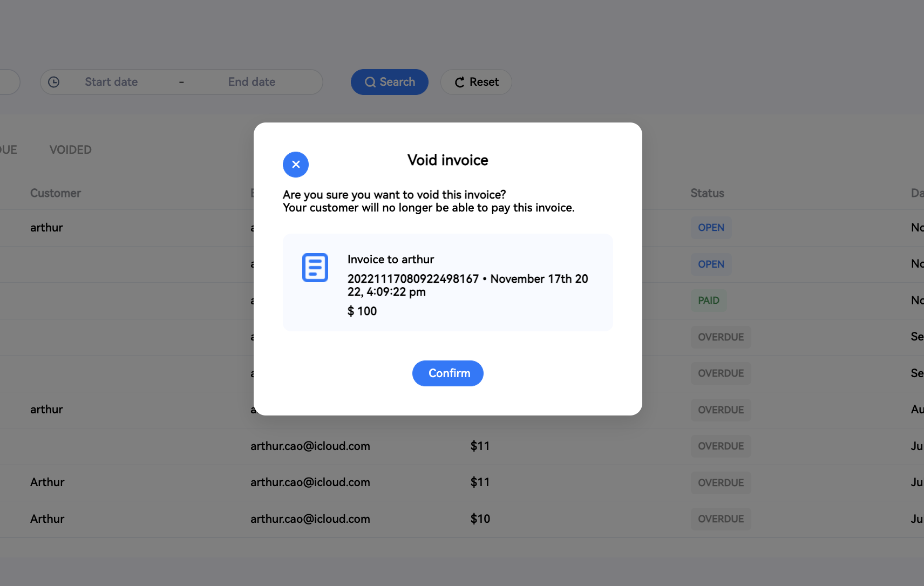The height and width of the screenshot is (586, 924).
Task: Click the Status column header
Action: 707,193
